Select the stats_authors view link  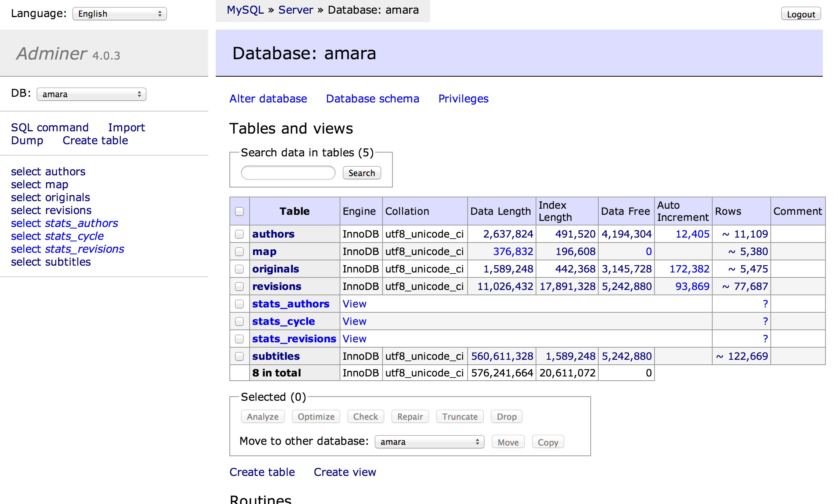coord(353,304)
